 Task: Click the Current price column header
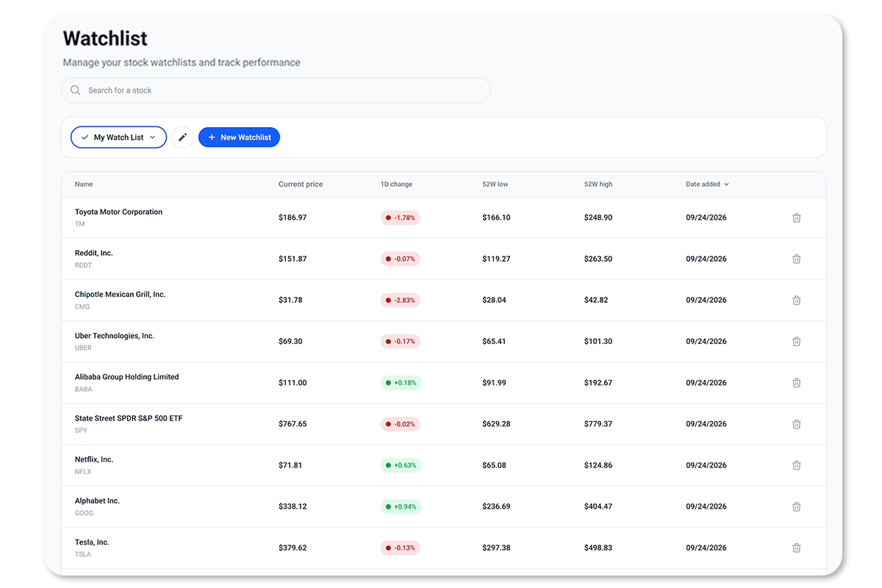(x=301, y=184)
